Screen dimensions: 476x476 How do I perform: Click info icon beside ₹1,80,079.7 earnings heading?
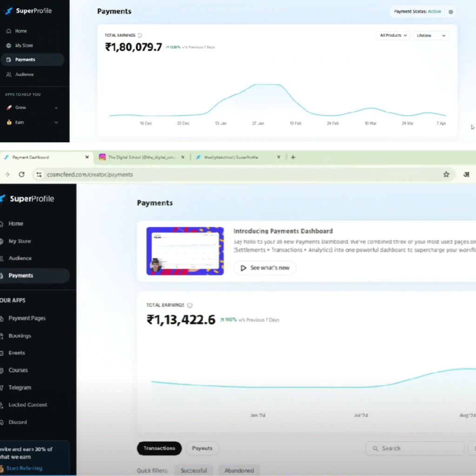(x=140, y=35)
